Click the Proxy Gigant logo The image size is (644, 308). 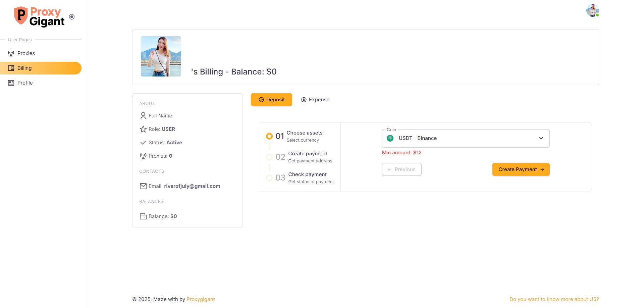coord(39,16)
